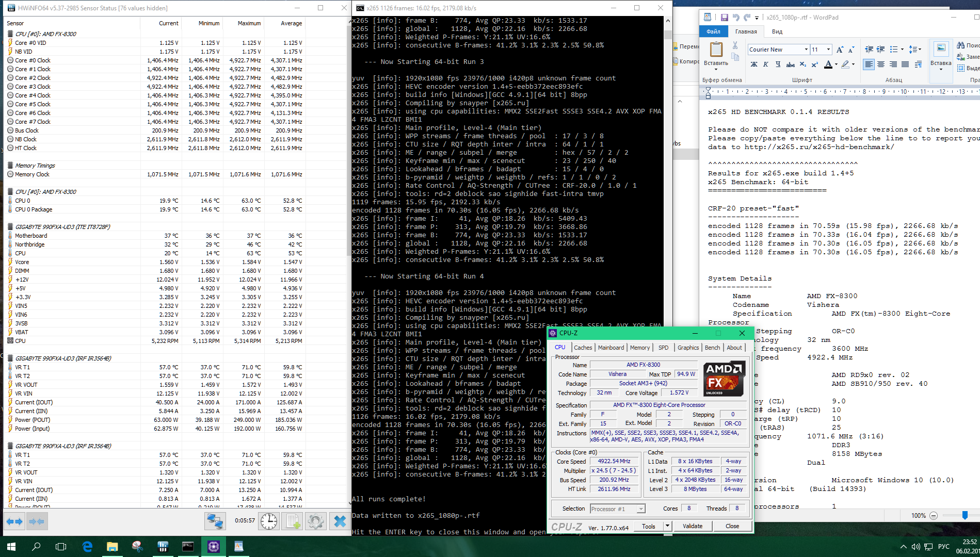The width and height of the screenshot is (980, 557).
Task: Decrease paragraph indent in WordPad
Action: [x=869, y=50]
